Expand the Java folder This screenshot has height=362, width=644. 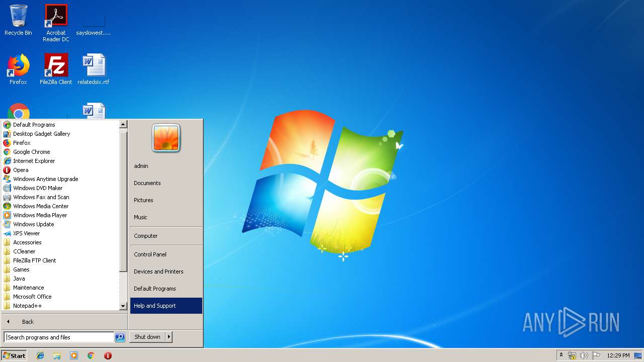tap(61, 279)
